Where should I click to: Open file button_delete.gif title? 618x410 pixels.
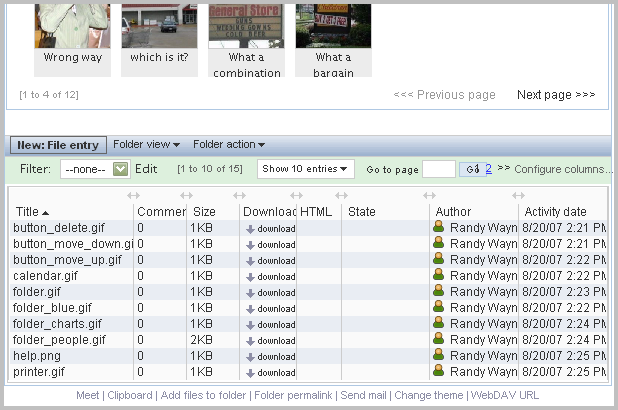[59, 228]
